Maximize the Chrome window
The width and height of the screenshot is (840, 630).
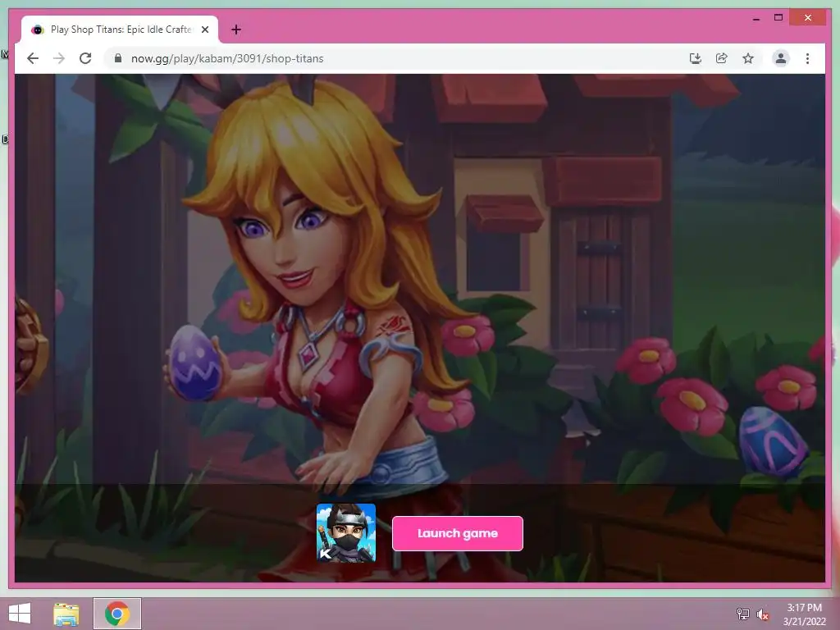pos(778,18)
